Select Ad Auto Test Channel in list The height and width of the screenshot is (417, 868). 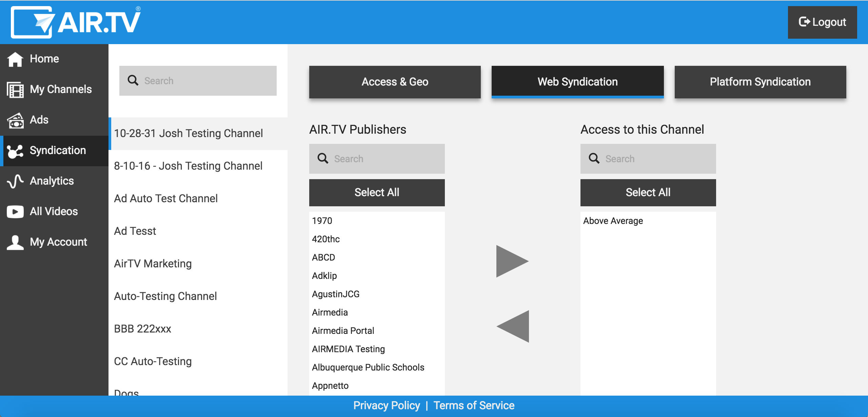(x=166, y=198)
